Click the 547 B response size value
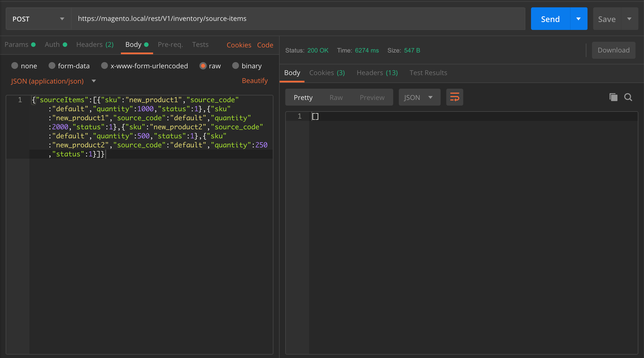Screen dimensions: 644x358 pyautogui.click(x=412, y=50)
